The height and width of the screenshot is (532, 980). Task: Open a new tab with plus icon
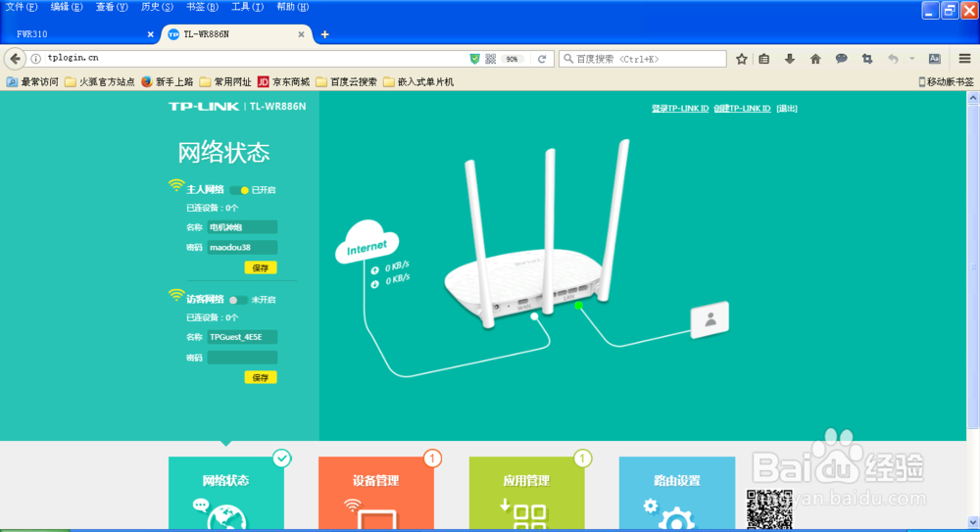[x=324, y=34]
